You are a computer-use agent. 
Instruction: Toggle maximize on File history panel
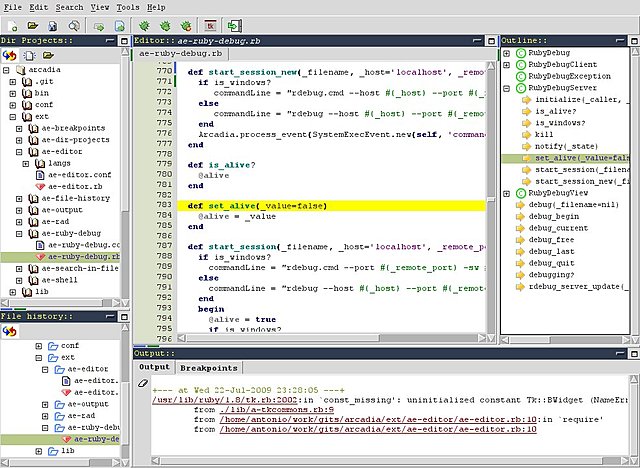pos(125,317)
